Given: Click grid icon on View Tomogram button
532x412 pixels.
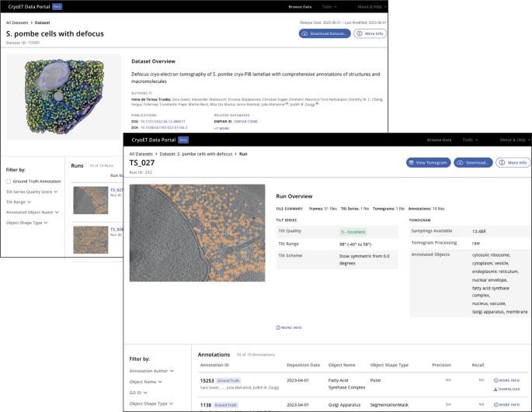Looking at the screenshot, I should tap(411, 163).
